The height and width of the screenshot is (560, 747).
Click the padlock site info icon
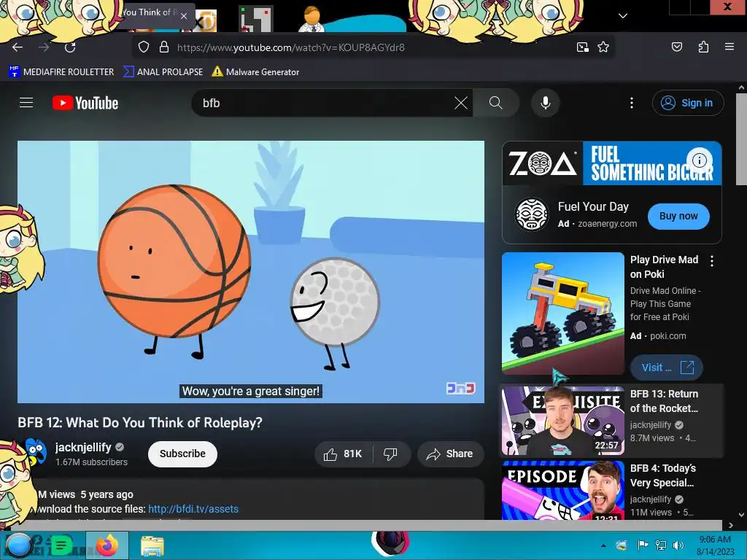tap(164, 47)
